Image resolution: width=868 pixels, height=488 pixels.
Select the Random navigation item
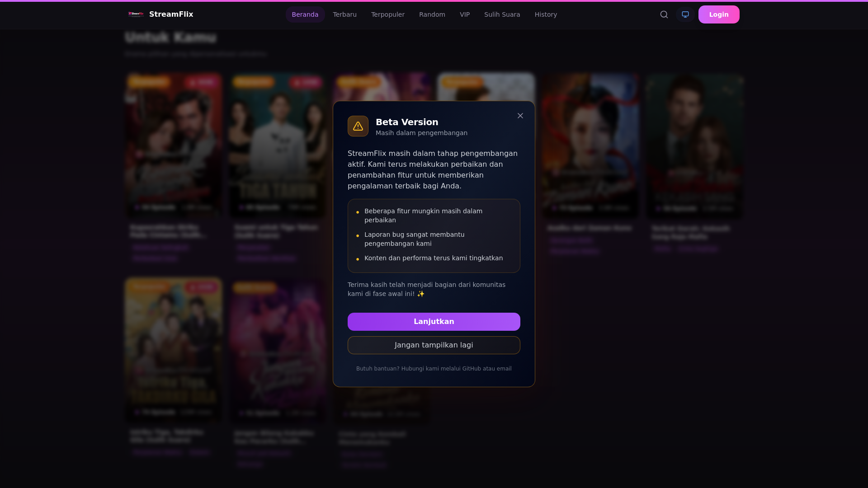point(432,14)
